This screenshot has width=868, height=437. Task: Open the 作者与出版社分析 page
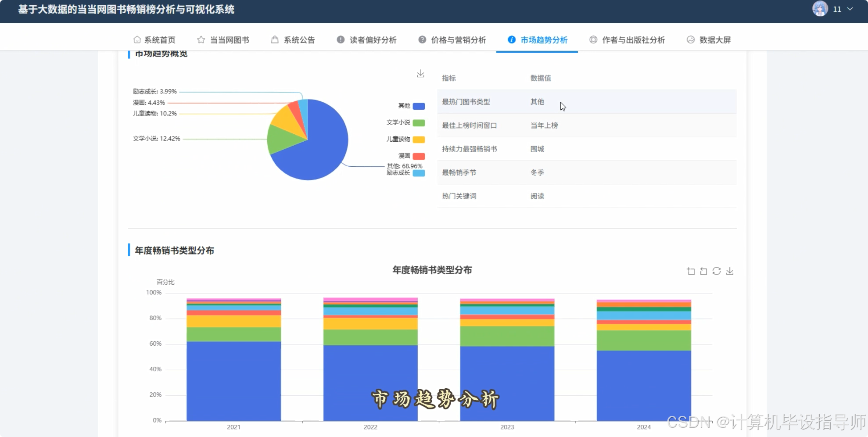click(634, 39)
